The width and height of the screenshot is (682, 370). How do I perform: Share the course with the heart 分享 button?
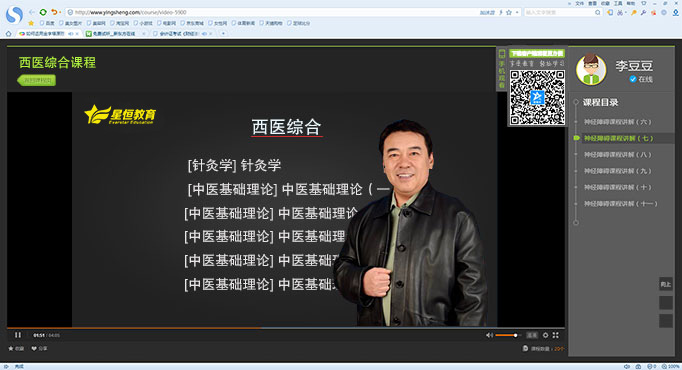40,349
